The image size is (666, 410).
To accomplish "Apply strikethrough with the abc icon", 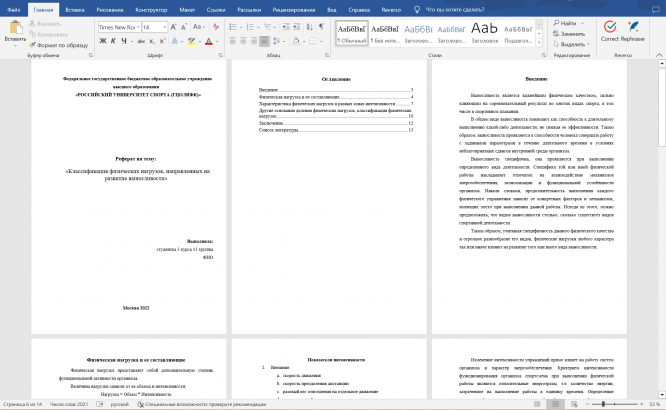I will click(x=141, y=41).
